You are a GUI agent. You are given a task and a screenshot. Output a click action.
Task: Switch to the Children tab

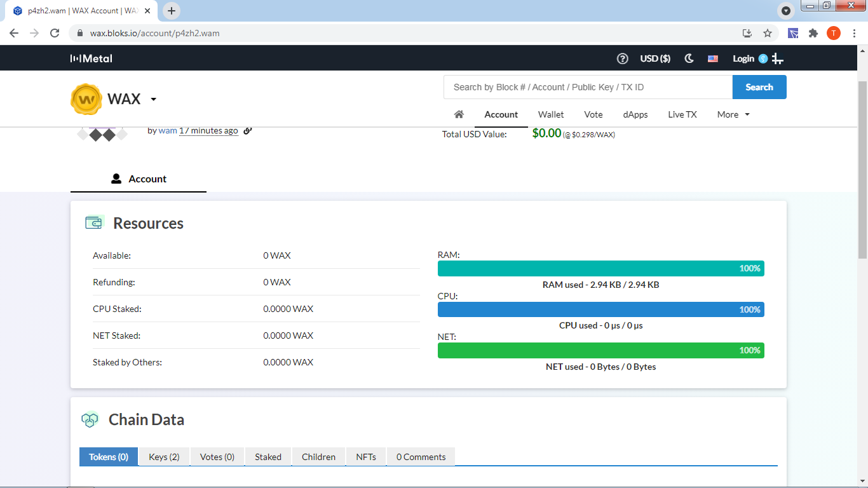click(x=318, y=457)
